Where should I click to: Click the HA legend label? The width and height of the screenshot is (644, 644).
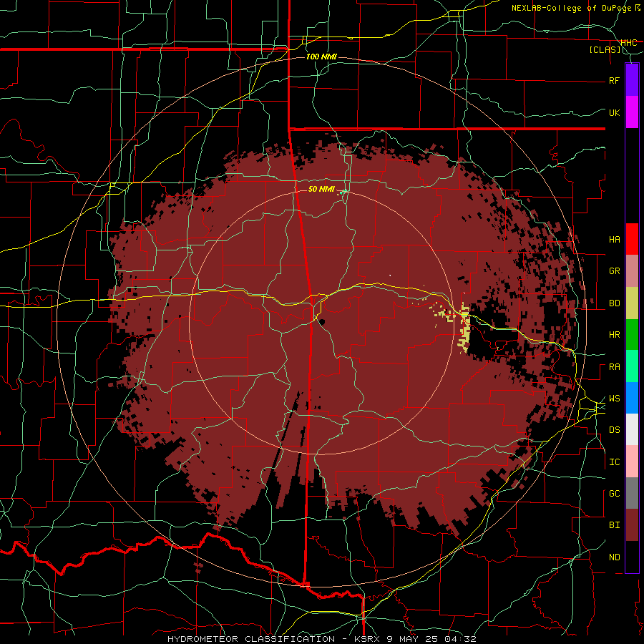(614, 240)
